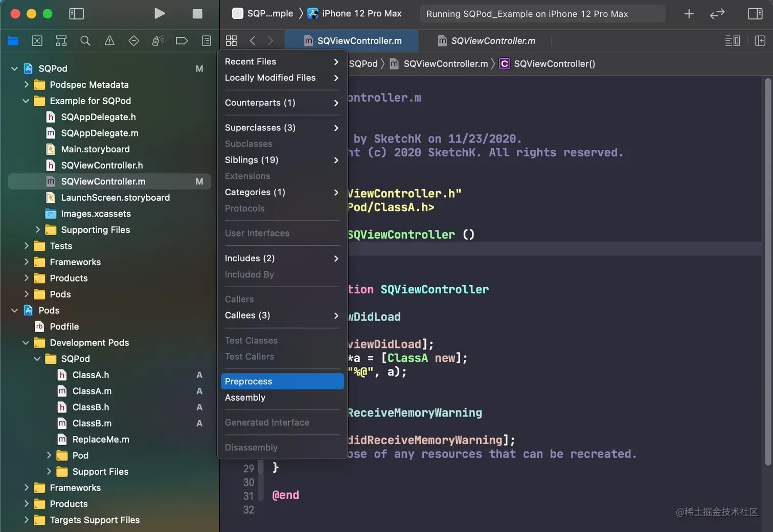Switch to the first SQViewController.m tab

pyautogui.click(x=352, y=40)
